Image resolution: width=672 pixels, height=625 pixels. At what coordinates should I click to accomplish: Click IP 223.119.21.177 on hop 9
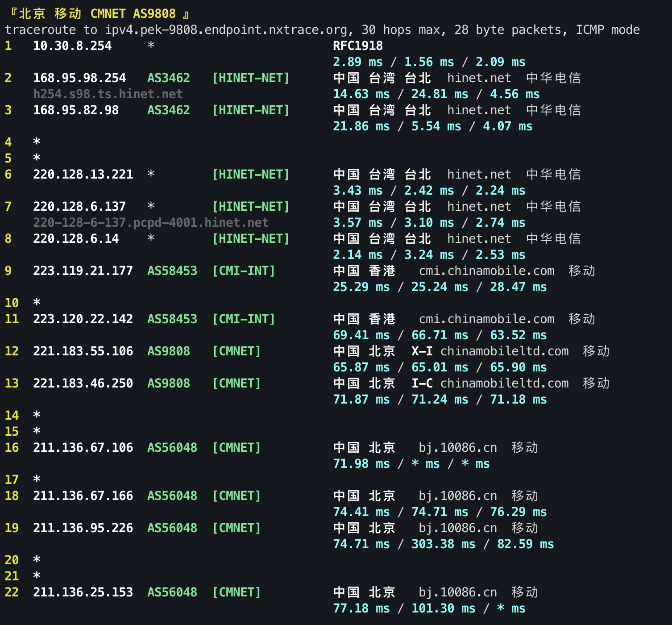point(83,271)
